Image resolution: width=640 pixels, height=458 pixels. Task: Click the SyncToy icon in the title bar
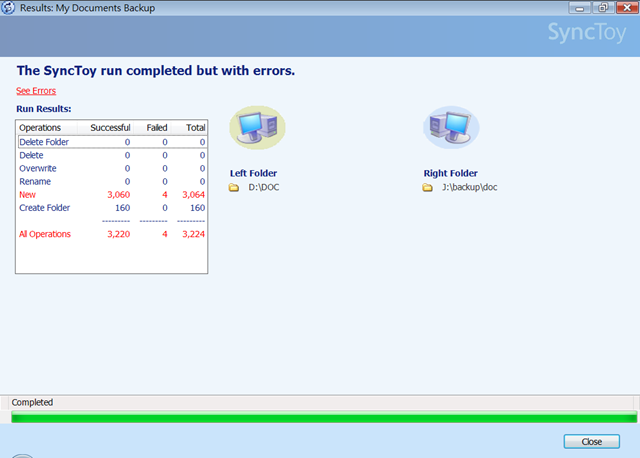[x=8, y=8]
